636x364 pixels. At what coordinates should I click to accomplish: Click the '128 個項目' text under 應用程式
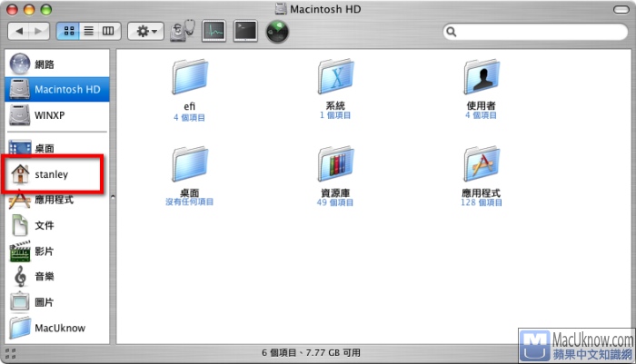481,202
